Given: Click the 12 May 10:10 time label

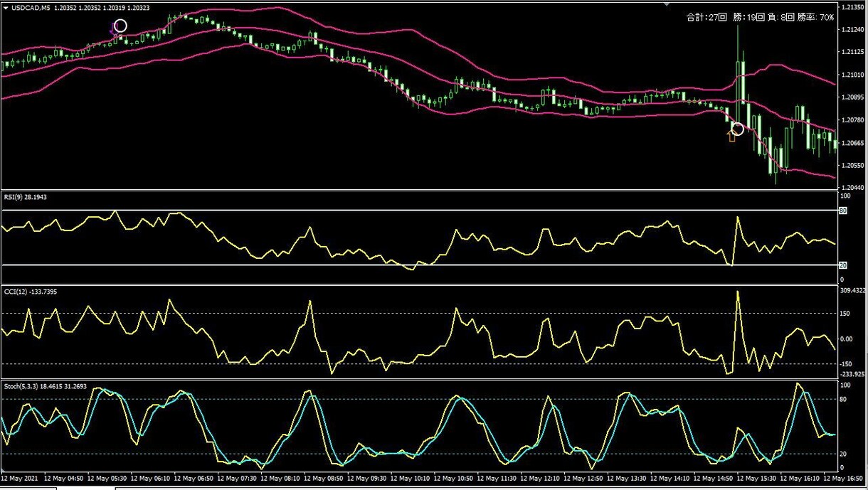Looking at the screenshot, I should coord(410,478).
